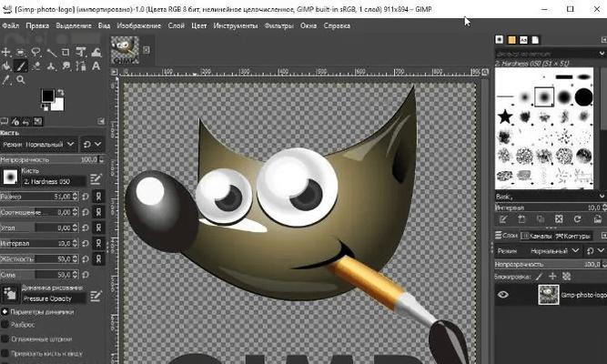Click the Pressure Opacity dynamics field
The image size is (607, 364).
(x=54, y=298)
